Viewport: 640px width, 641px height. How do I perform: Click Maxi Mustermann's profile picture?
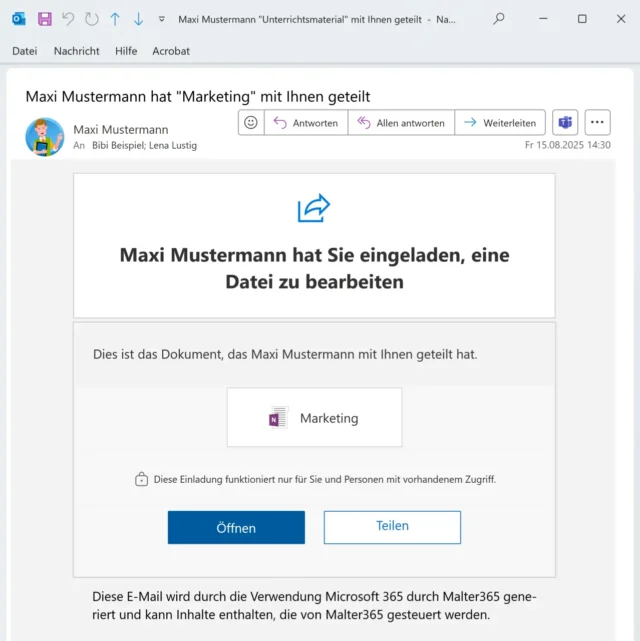coord(45,137)
